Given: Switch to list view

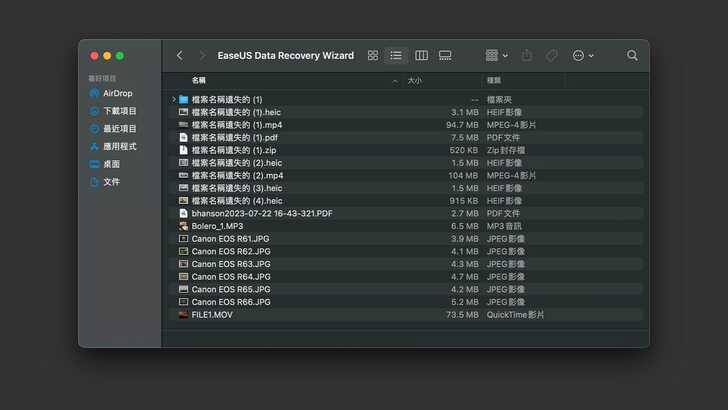Looking at the screenshot, I should (x=396, y=56).
